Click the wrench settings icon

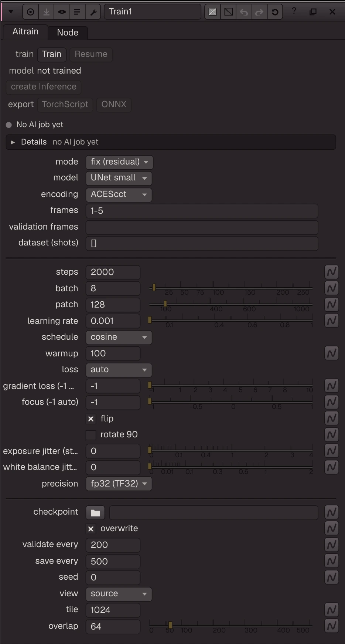93,12
